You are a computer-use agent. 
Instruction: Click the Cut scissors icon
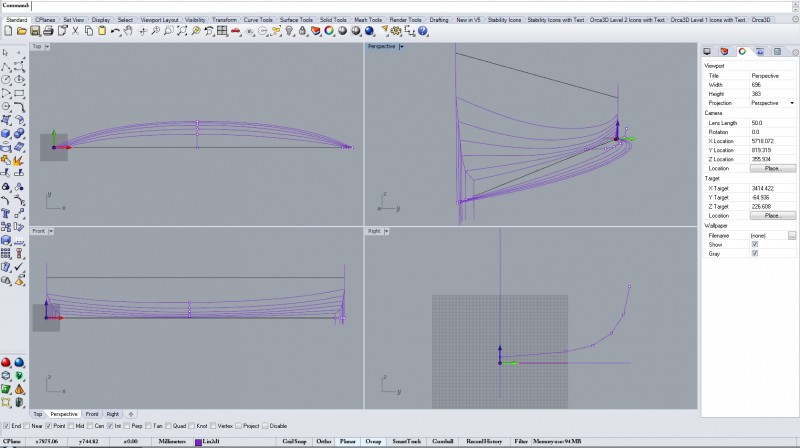73,32
